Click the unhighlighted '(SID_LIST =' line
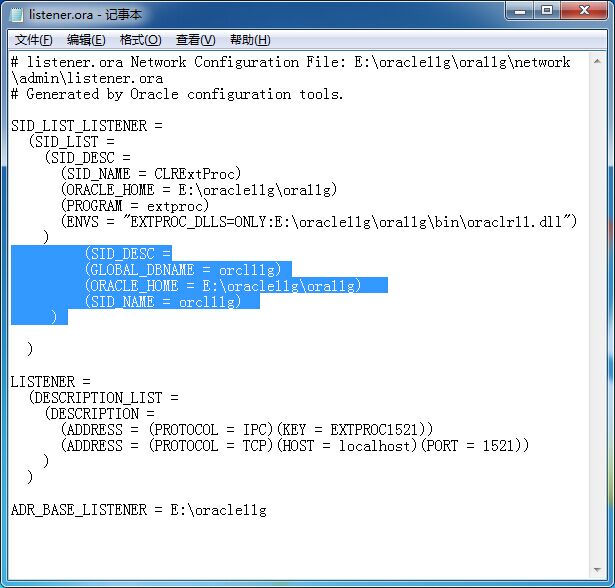The height and width of the screenshot is (588, 615). [71, 142]
